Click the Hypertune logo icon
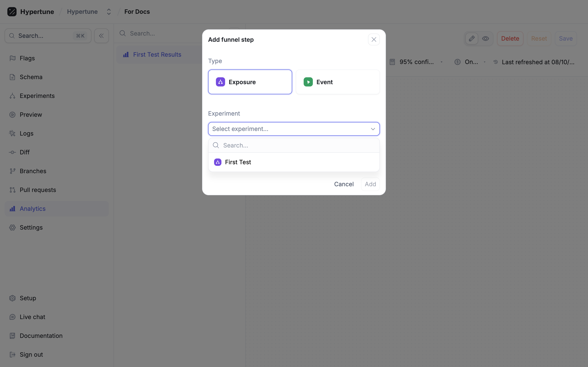 (12, 12)
